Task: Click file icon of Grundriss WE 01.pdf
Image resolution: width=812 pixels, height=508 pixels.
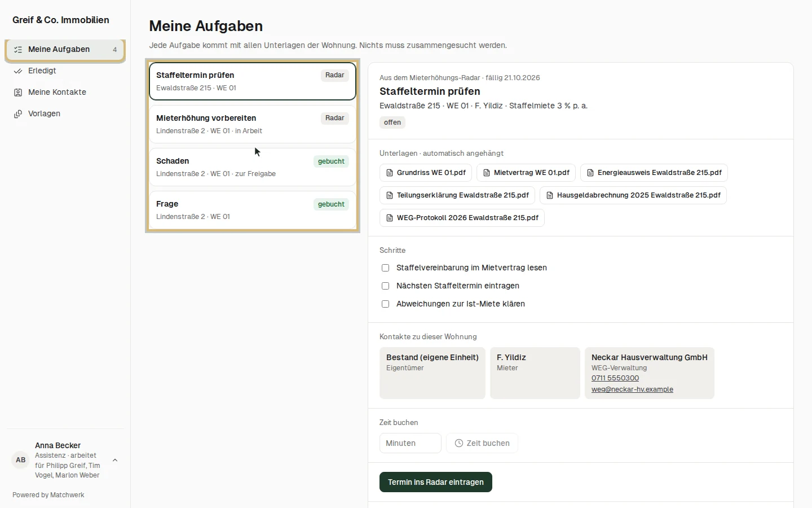Action: [x=390, y=173]
